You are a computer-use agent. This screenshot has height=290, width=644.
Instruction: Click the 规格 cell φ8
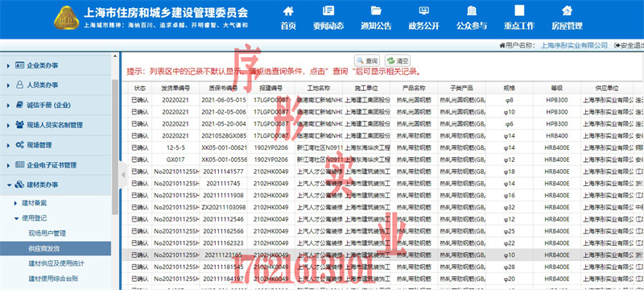(510, 100)
